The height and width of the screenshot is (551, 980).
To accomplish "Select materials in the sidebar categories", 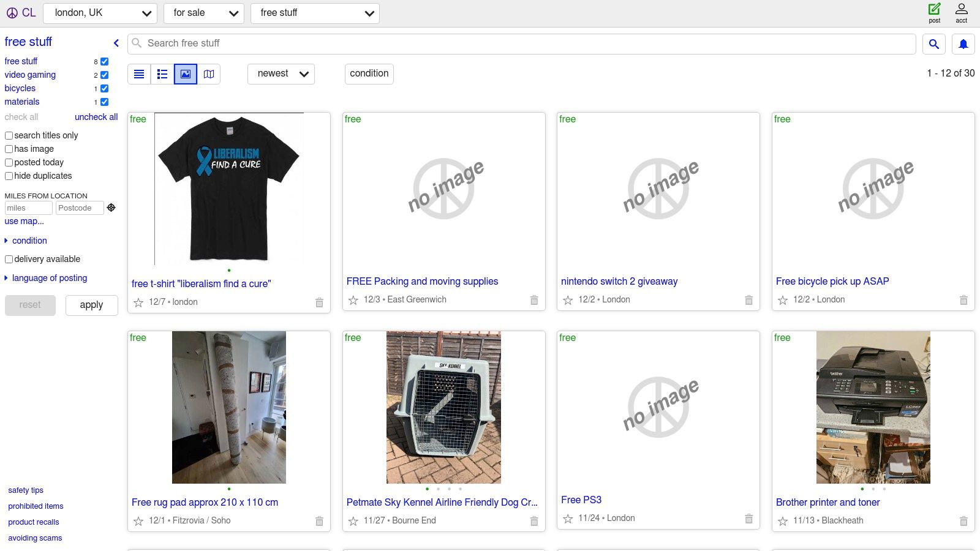I will tap(21, 102).
